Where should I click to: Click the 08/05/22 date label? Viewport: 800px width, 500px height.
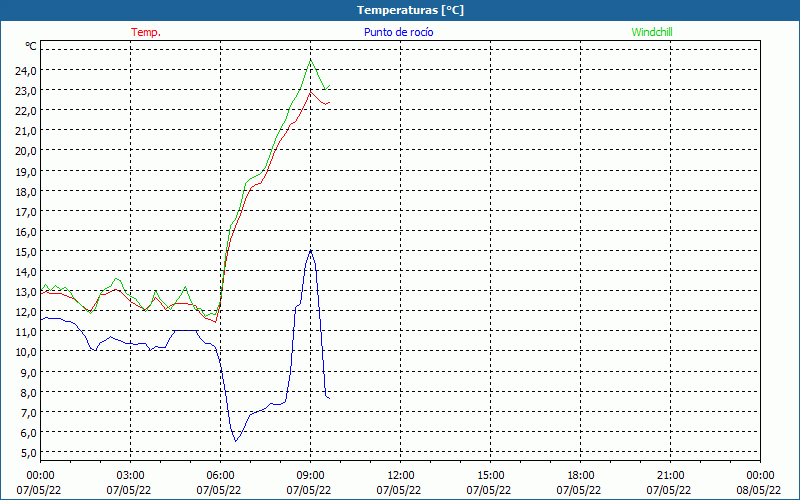tap(760, 490)
